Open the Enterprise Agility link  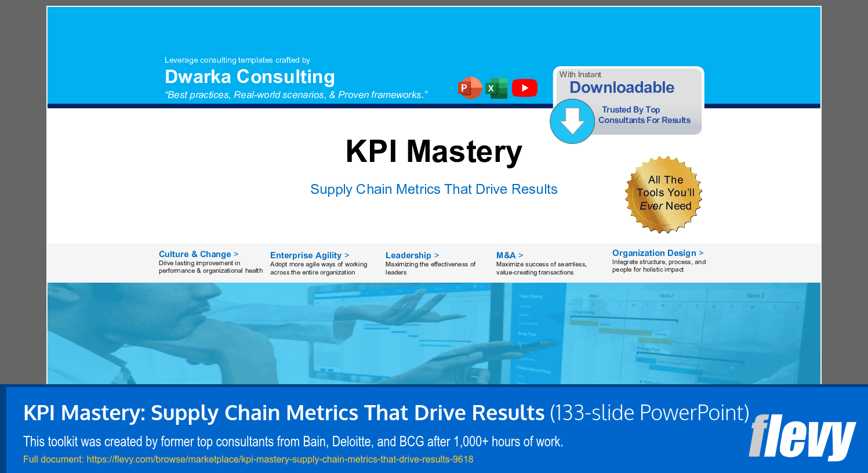[x=310, y=255]
